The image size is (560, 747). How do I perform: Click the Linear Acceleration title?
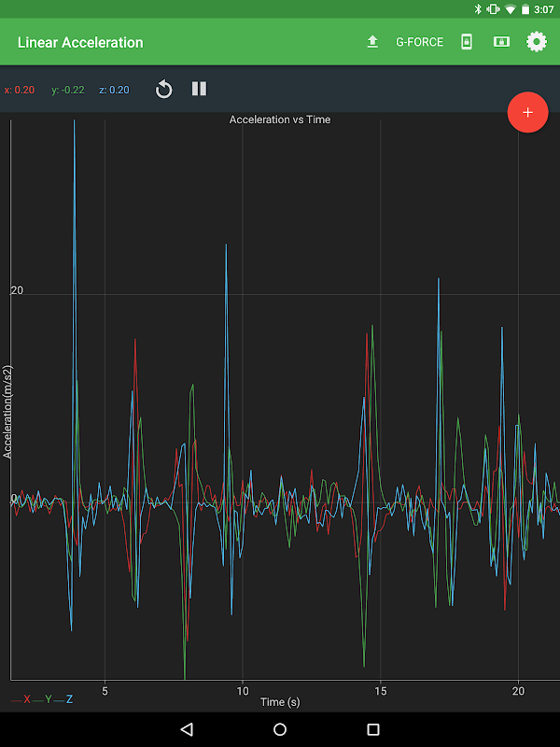tap(80, 42)
